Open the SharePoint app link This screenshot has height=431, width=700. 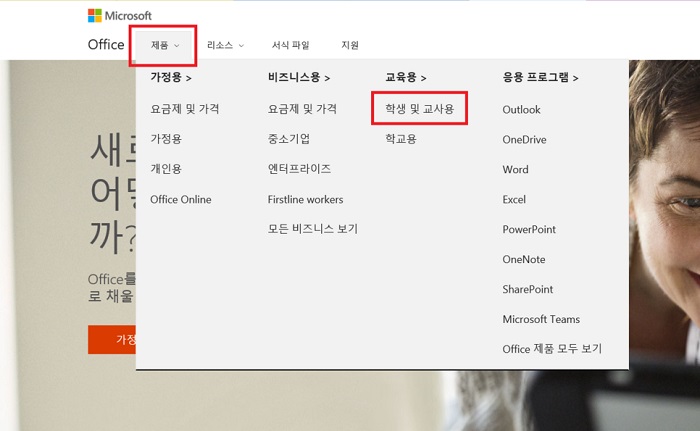click(528, 289)
